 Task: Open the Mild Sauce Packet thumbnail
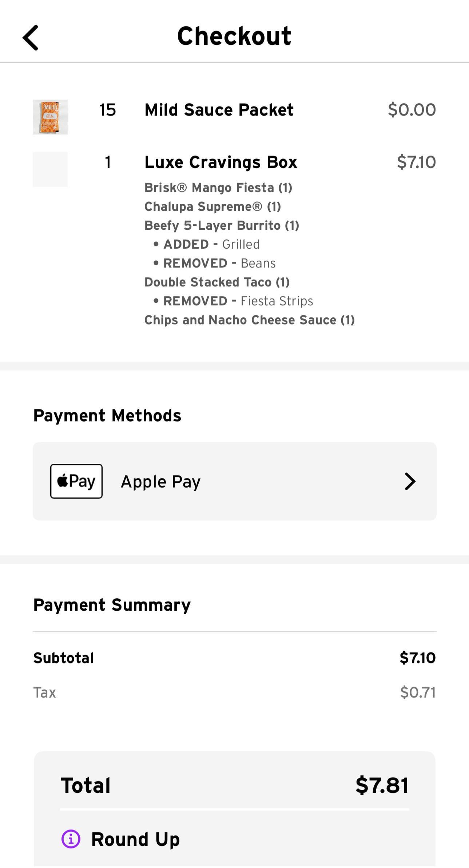(50, 117)
